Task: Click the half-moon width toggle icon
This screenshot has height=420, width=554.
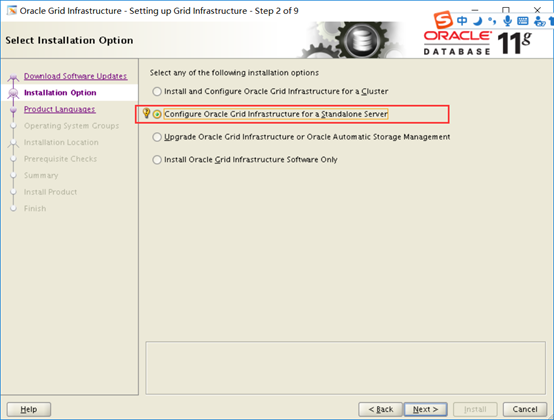Action: (478, 21)
